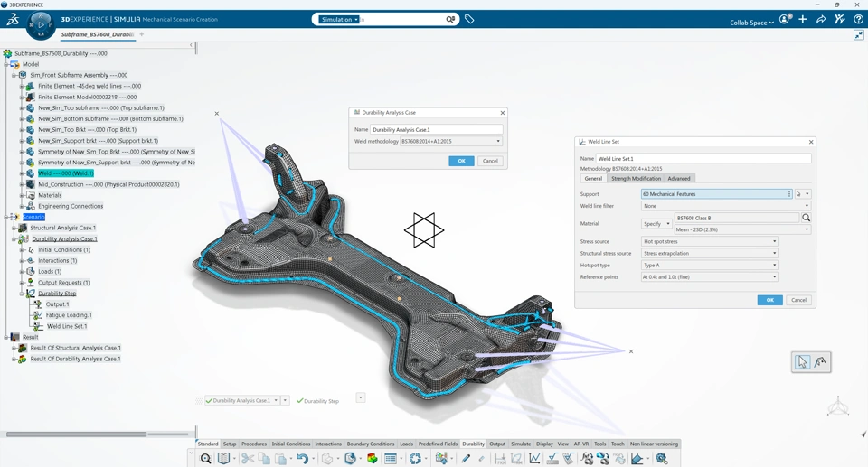Click the undo arrow icon in bottom toolbar

click(302, 458)
